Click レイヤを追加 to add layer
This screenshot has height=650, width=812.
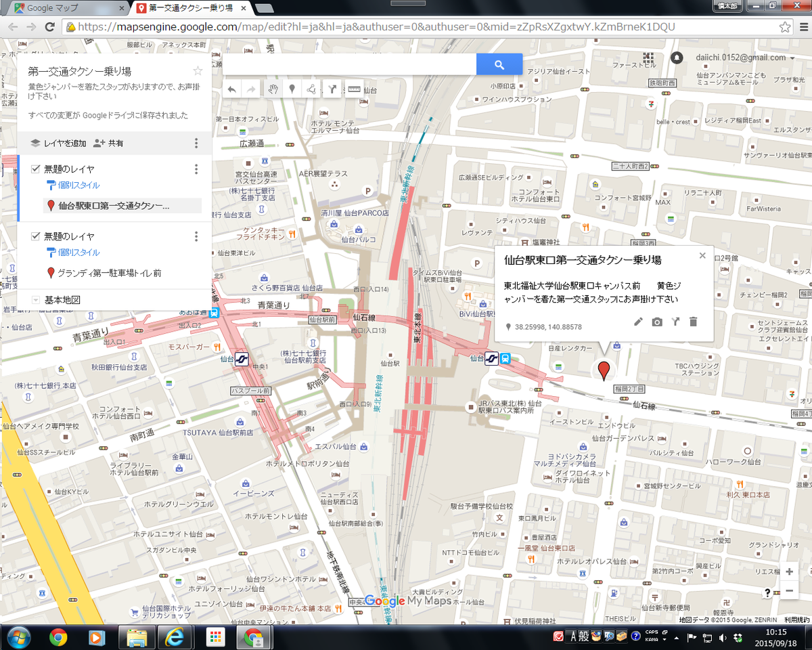tap(58, 144)
